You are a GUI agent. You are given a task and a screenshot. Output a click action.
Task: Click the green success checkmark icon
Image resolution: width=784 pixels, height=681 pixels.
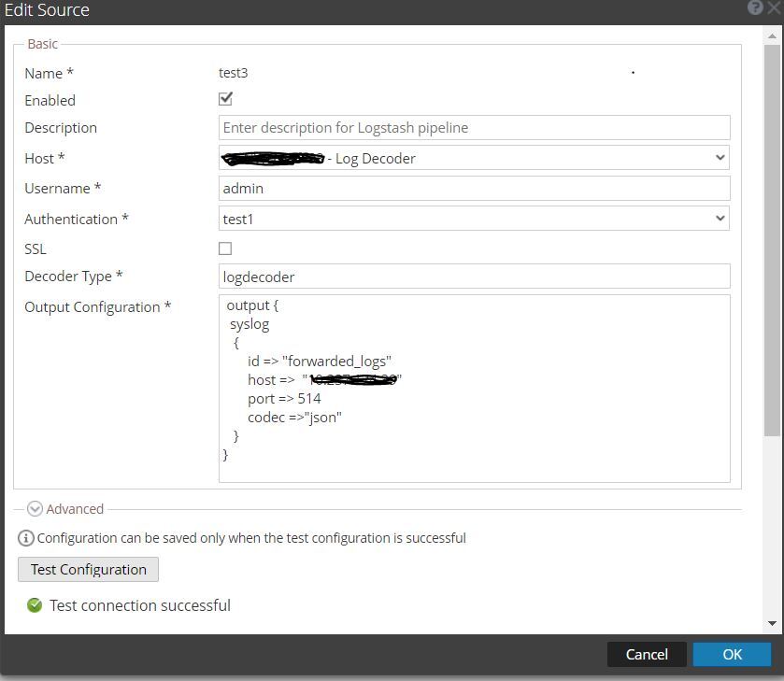(x=35, y=605)
